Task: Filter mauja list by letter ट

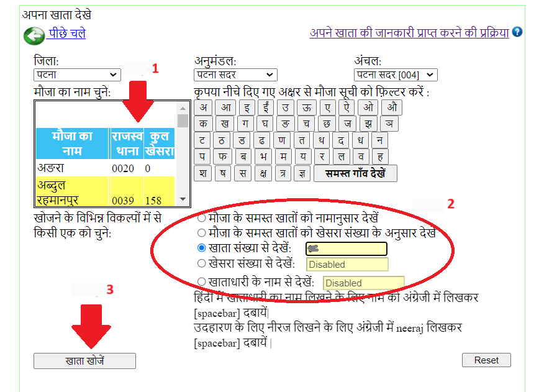Action: click(202, 140)
